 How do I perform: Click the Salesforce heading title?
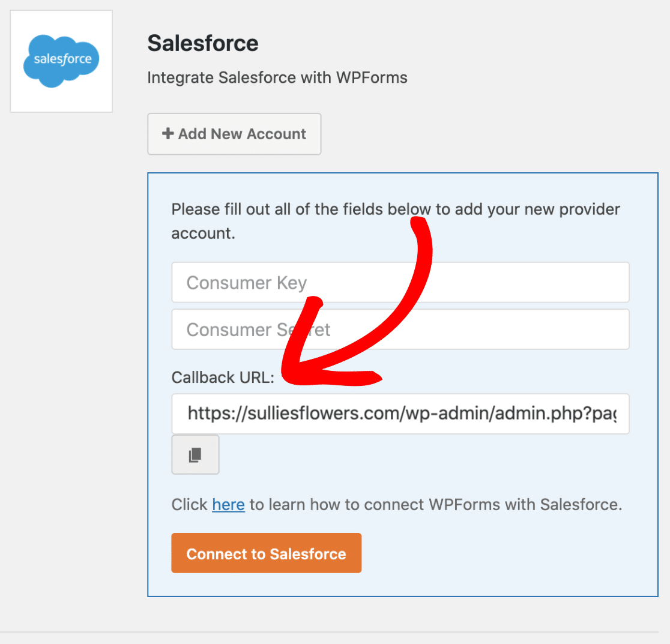coord(203,43)
